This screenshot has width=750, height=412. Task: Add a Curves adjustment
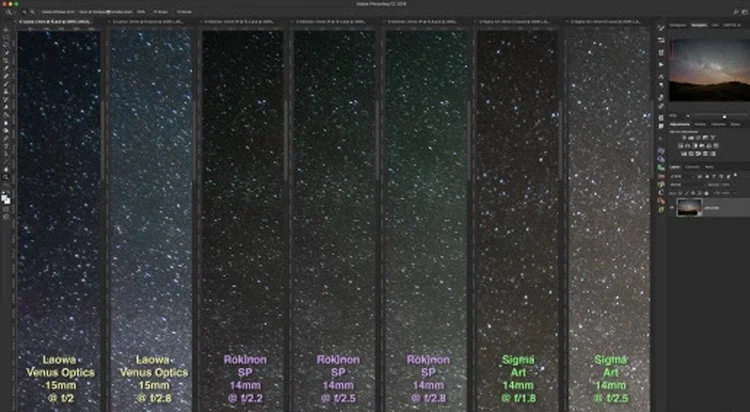698,138
